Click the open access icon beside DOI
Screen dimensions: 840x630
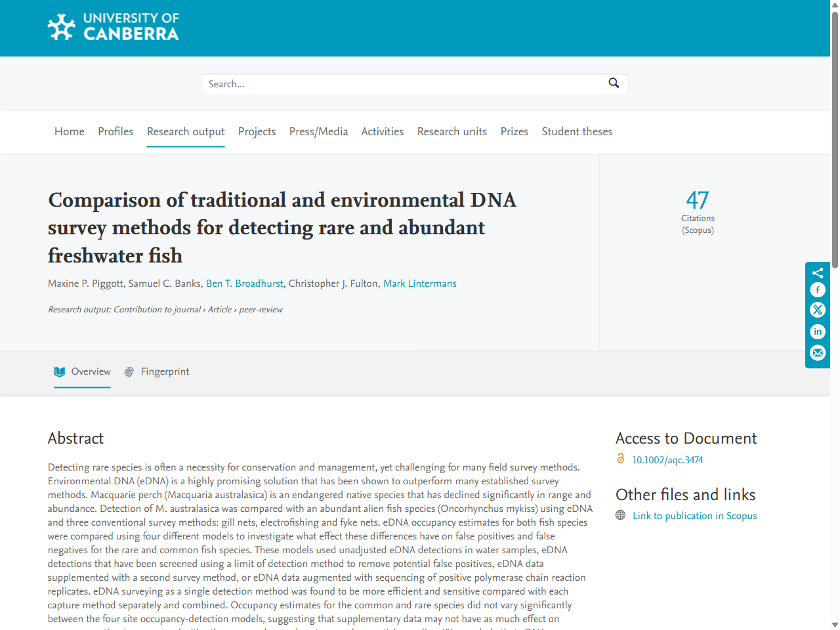point(621,459)
